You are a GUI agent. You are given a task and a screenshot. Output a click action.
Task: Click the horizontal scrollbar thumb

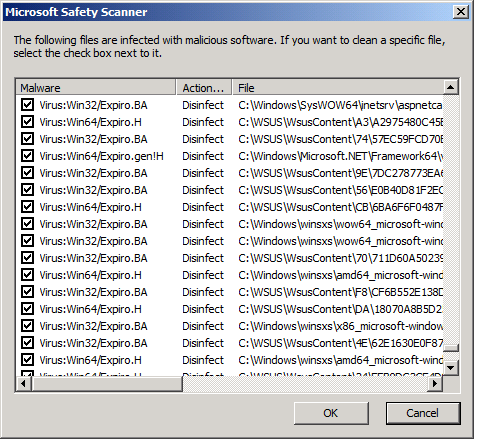(x=107, y=384)
